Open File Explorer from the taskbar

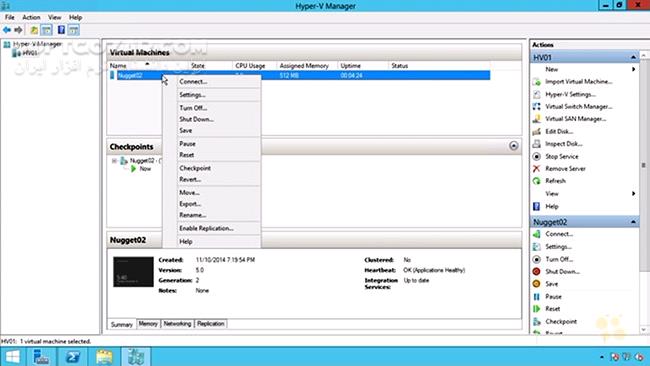point(104,356)
